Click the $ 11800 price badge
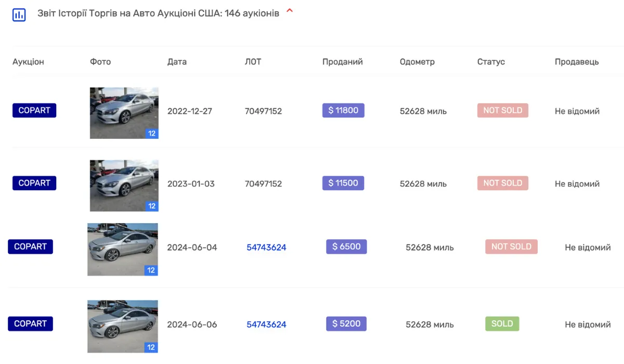The height and width of the screenshot is (364, 624). [x=343, y=110]
